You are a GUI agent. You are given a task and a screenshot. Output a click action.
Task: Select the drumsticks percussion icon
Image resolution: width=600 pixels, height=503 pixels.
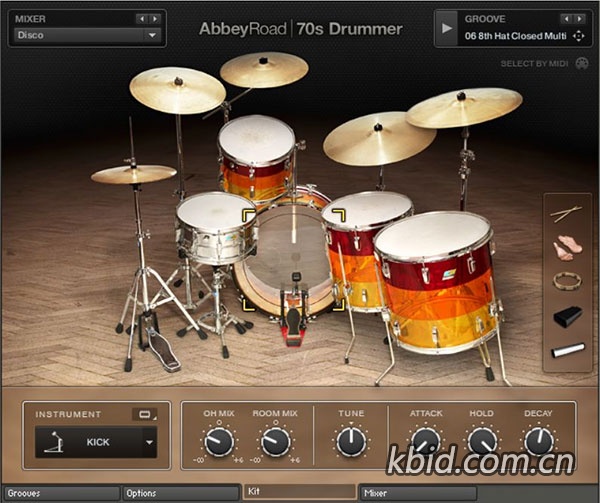[x=566, y=214]
